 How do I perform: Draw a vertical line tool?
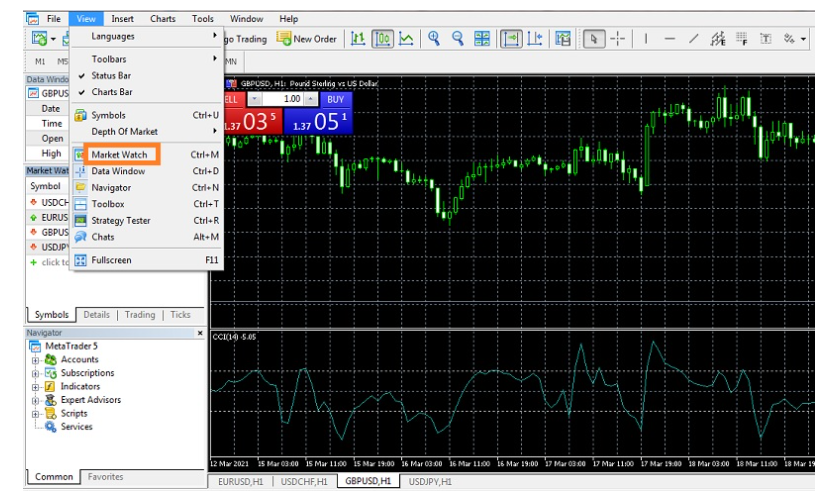click(646, 39)
